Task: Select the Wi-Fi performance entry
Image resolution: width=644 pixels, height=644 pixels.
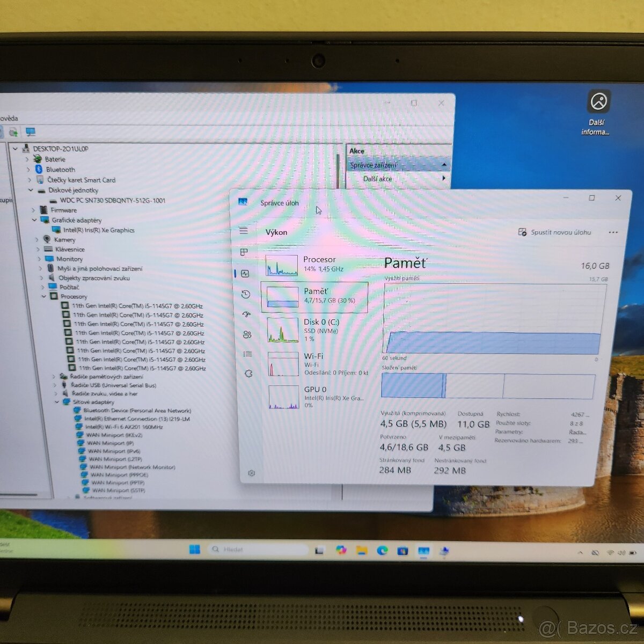Action: point(319,364)
